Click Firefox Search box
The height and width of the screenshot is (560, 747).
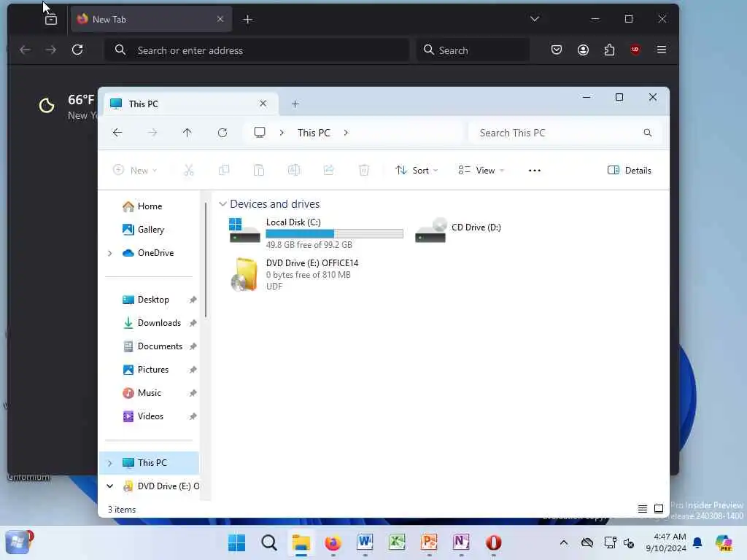pos(473,50)
